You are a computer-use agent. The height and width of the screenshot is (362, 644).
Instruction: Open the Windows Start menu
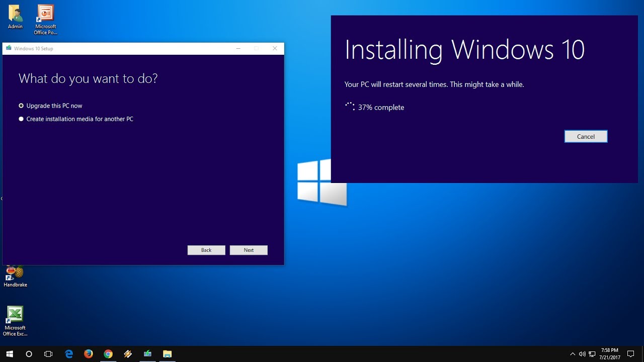tap(10, 354)
